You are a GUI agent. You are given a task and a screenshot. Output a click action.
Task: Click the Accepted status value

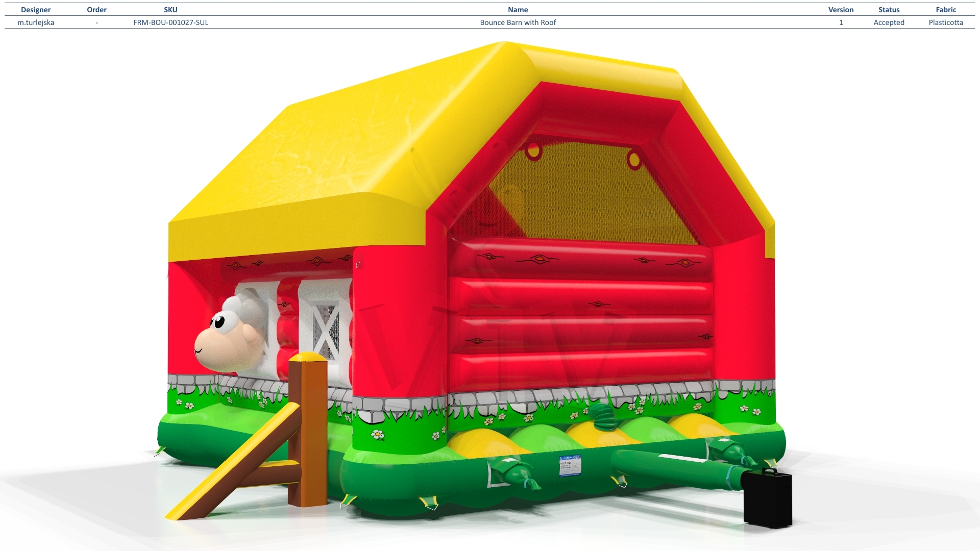click(x=889, y=22)
